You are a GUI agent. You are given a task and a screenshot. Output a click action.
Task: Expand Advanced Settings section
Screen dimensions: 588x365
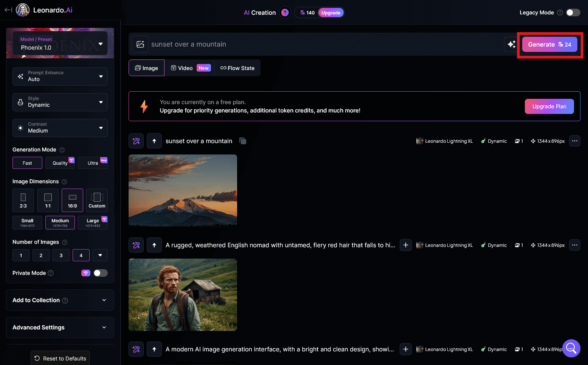60,328
